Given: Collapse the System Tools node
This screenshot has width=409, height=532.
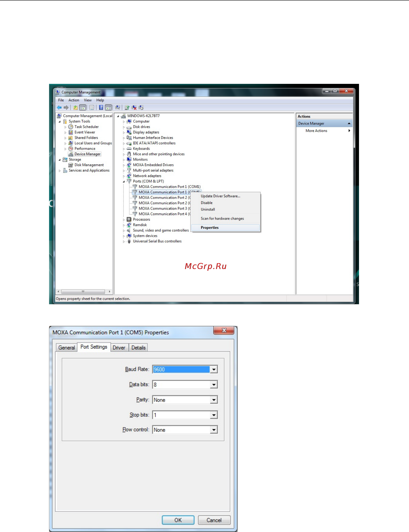Looking at the screenshot, I should [x=60, y=122].
